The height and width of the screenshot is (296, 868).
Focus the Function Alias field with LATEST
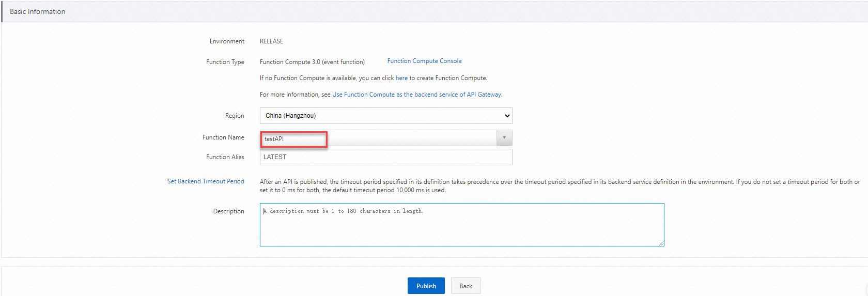tap(385, 157)
